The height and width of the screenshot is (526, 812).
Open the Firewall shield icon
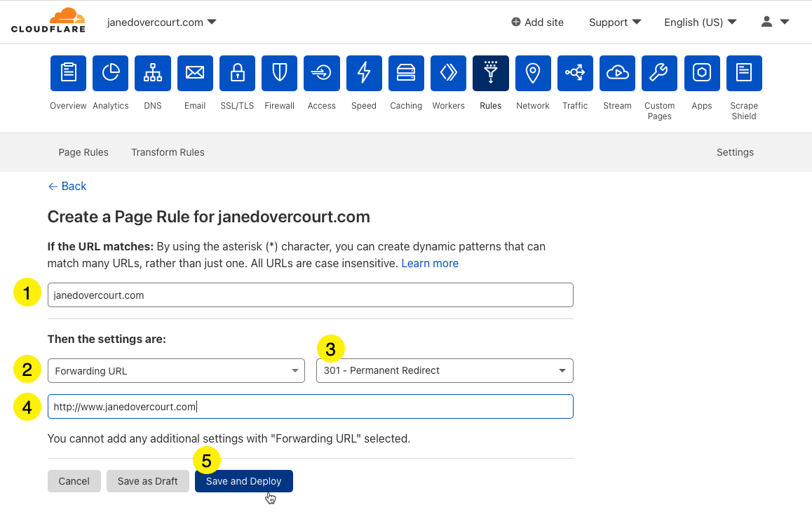[x=280, y=73]
